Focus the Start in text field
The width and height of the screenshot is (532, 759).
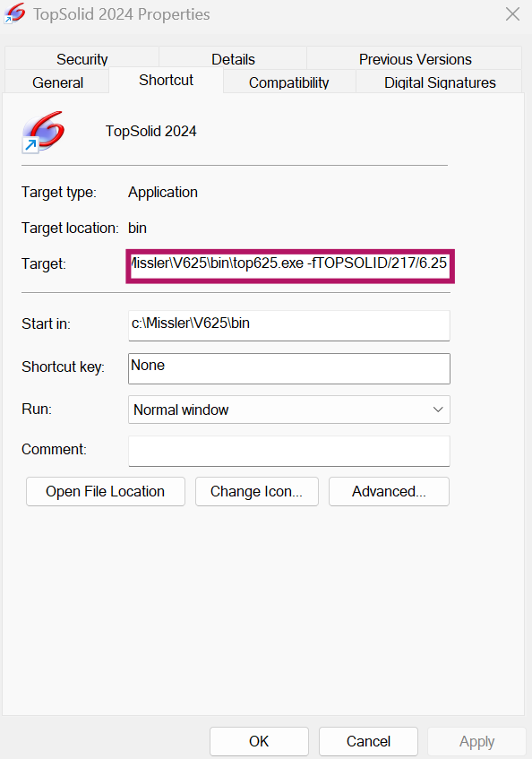coord(289,325)
